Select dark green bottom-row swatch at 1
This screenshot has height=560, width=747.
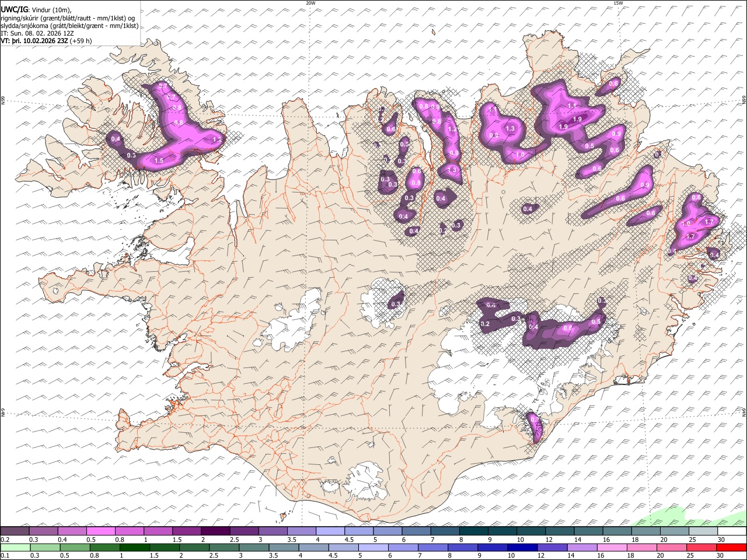(x=134, y=548)
